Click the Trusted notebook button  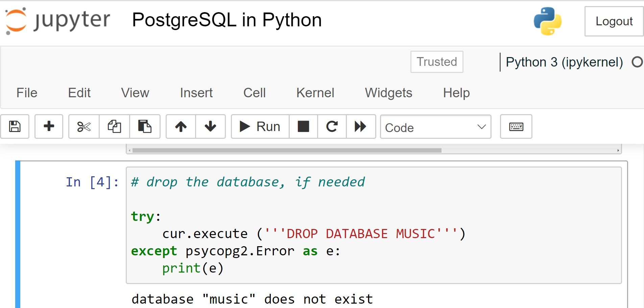[436, 62]
